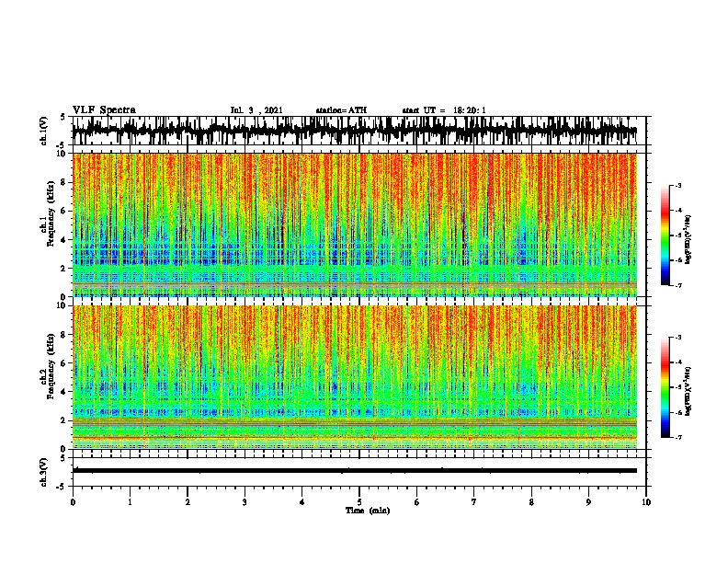Image resolution: width=728 pixels, height=563 pixels.
Task: Click the "-5" tick on ch.3(V) axis
Action: click(x=62, y=487)
